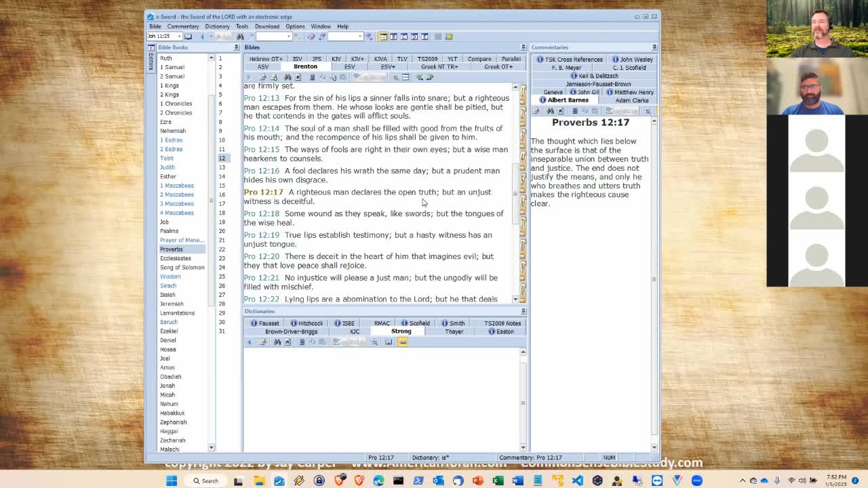Click the zoom magnifier in Dictionaries toolbar
This screenshot has height=488, width=868.
(374, 342)
